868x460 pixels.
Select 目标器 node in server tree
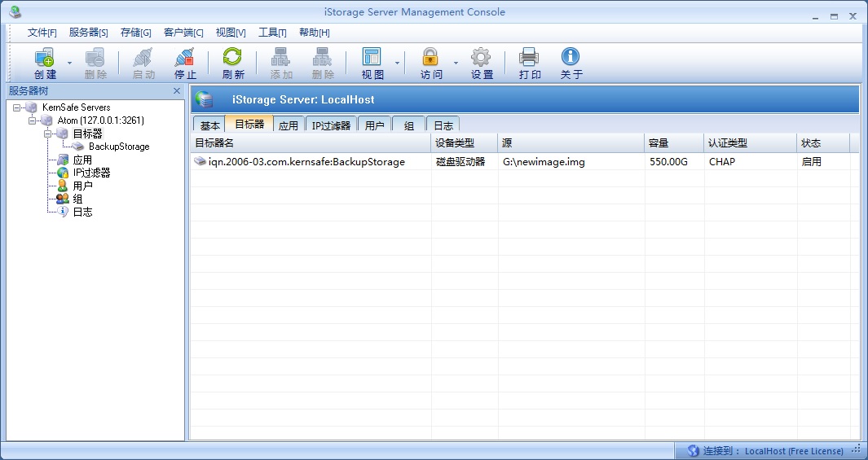click(87, 134)
